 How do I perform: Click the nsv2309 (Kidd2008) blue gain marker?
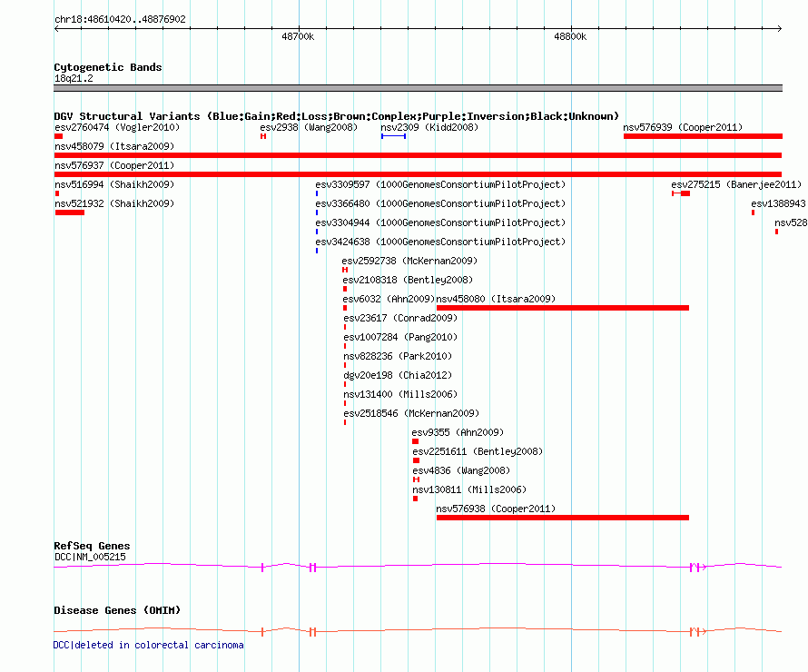[x=394, y=136]
